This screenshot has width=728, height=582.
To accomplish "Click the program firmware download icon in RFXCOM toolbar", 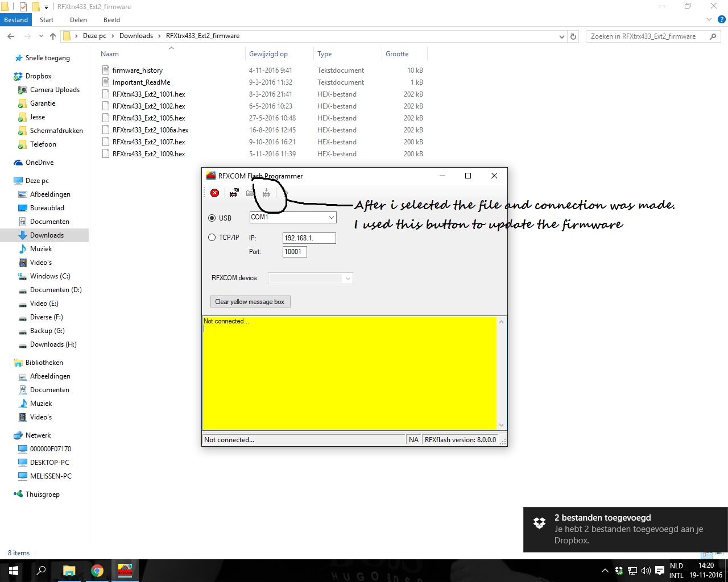I will tap(266, 193).
